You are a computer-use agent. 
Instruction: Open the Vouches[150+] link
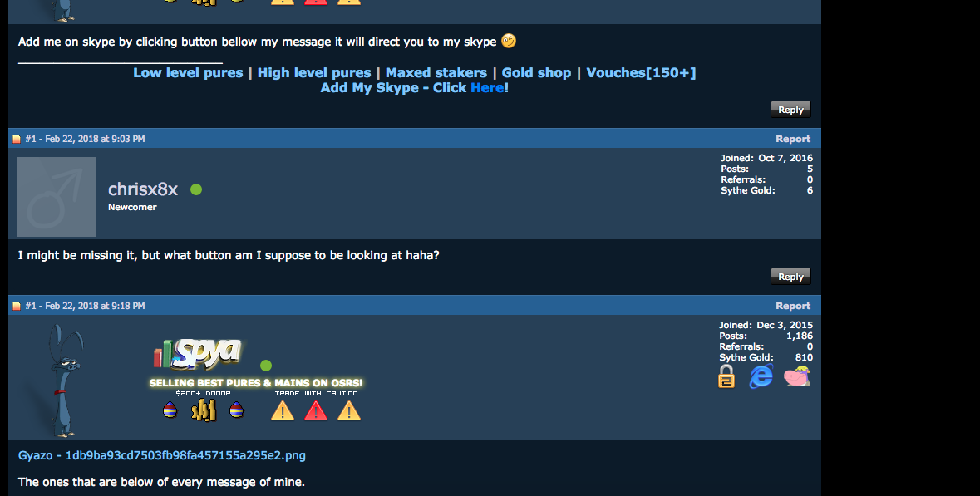tap(641, 72)
